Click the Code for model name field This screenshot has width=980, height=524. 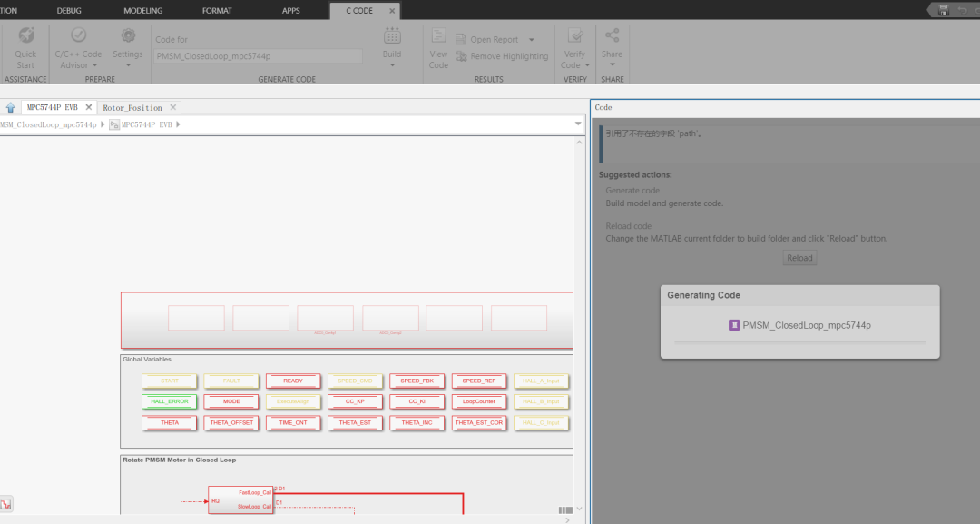[x=258, y=56]
